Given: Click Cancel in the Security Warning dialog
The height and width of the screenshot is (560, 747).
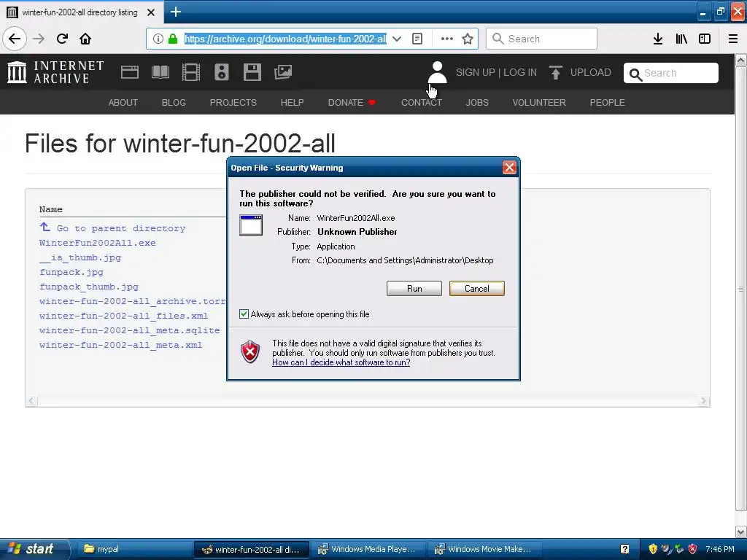Looking at the screenshot, I should click(477, 289).
